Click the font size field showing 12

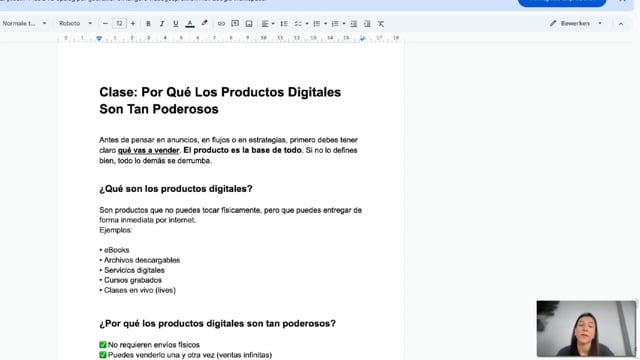coord(119,24)
